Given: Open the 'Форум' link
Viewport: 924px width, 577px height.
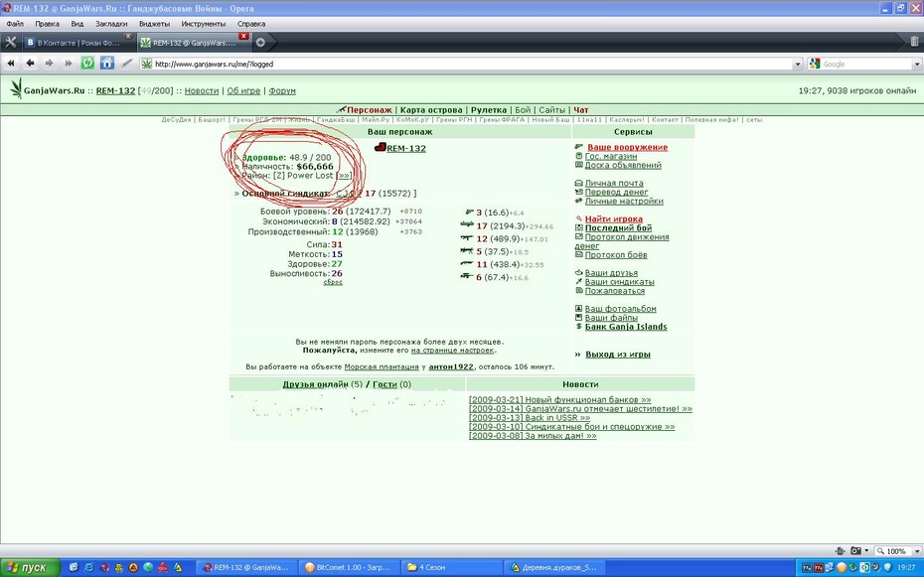Looking at the screenshot, I should 282,90.
